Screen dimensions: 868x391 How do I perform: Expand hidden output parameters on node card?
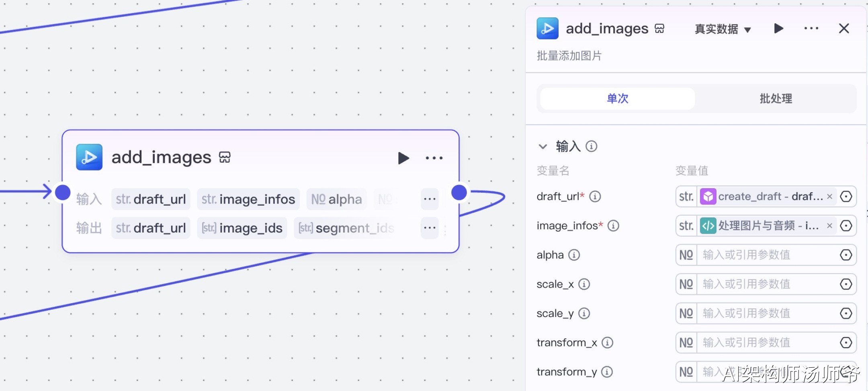(430, 228)
